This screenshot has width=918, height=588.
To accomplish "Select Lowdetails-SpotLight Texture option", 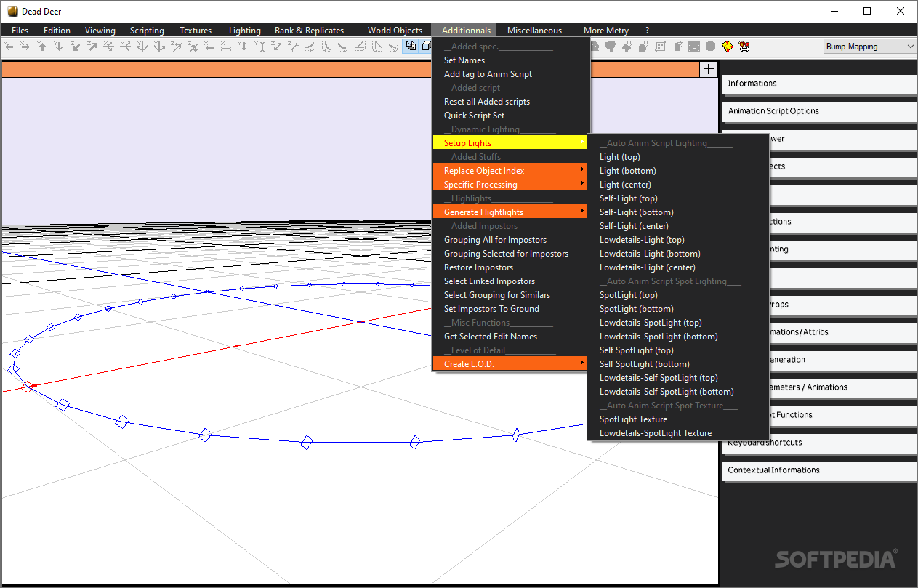I will point(656,433).
